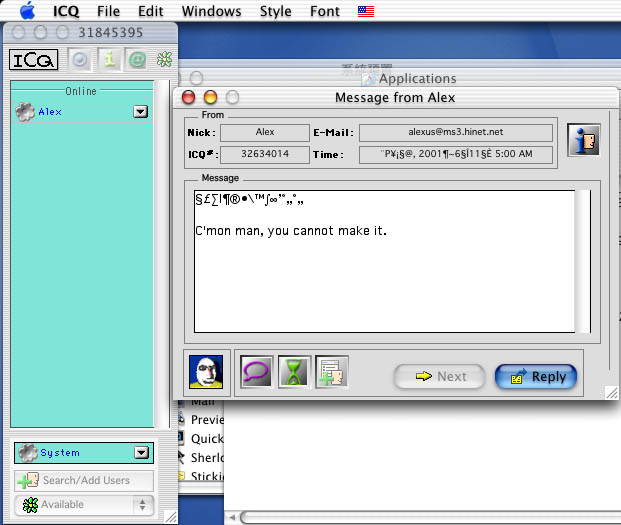This screenshot has width=621, height=525.
Task: Open user info with the blue 'i' face icon
Action: (x=584, y=140)
